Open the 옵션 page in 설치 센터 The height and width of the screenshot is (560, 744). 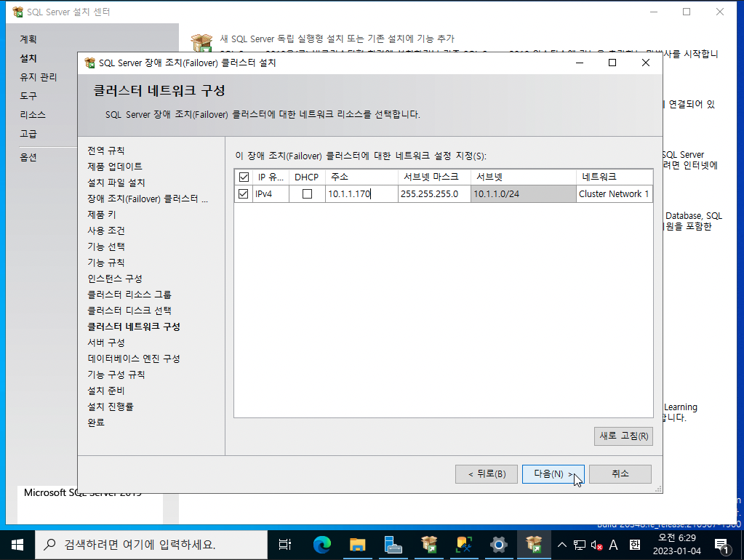pos(28,157)
